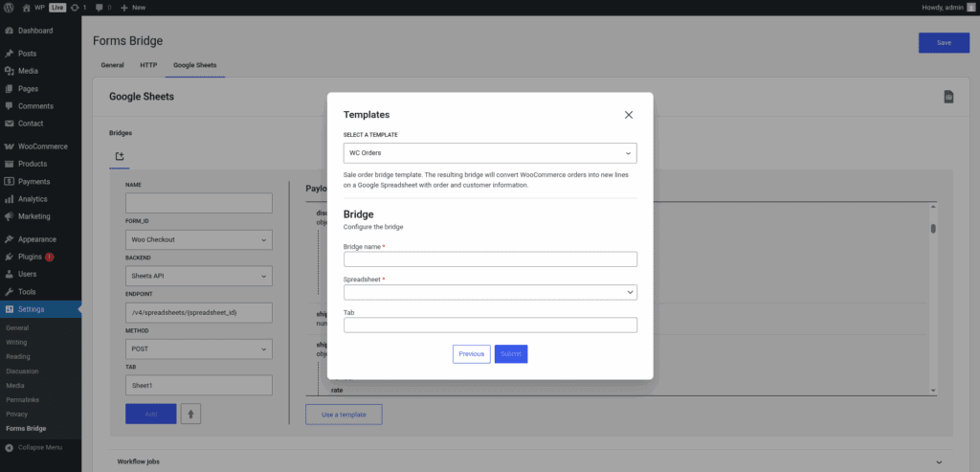Screen dimensions: 980x472
Task: Open Privacy settings submenu link
Action: coord(17,414)
